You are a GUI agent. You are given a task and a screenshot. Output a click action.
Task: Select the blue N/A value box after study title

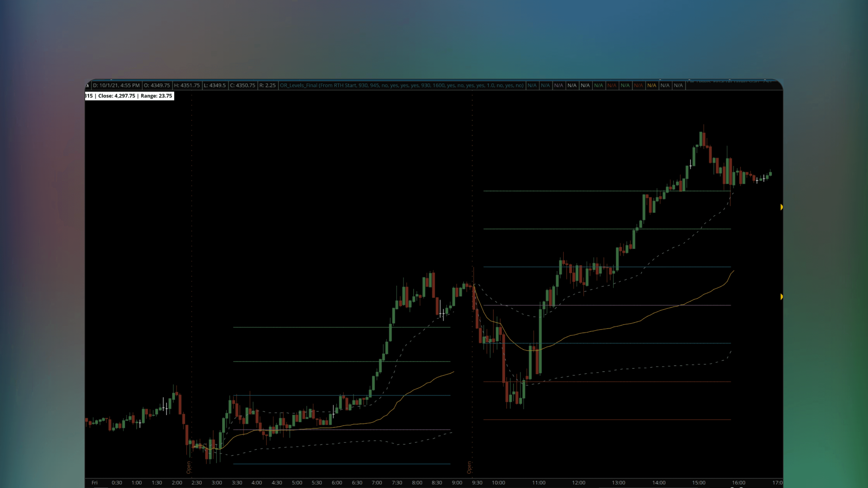pos(532,85)
